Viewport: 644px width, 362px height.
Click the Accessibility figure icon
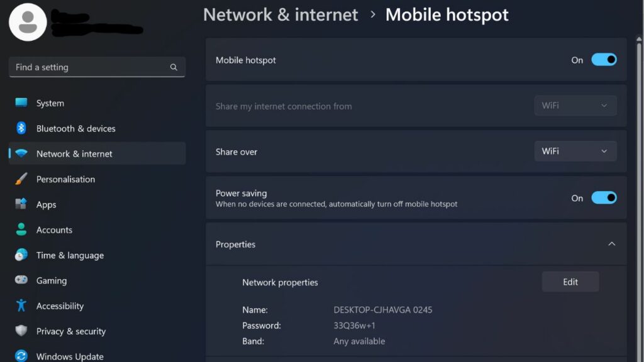point(21,306)
